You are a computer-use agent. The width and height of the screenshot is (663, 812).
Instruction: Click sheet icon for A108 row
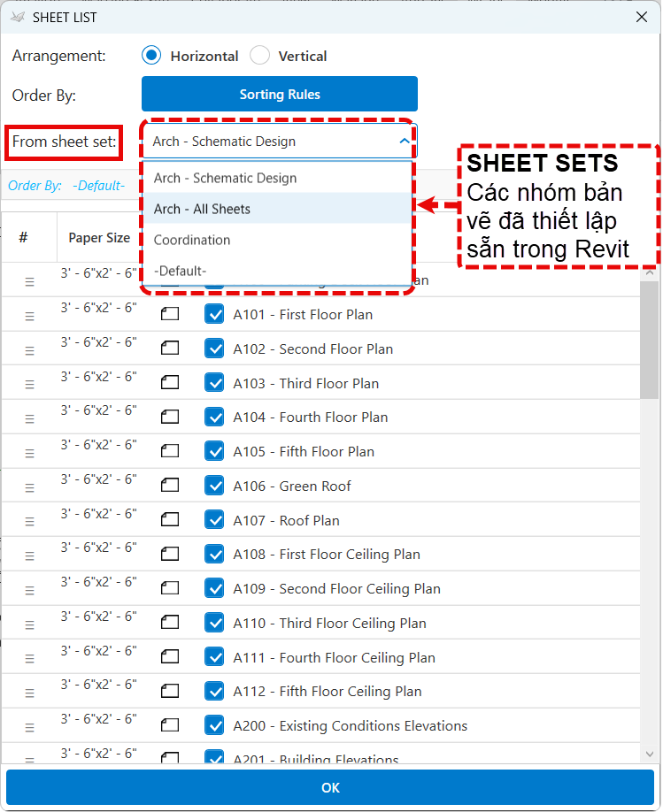170,554
